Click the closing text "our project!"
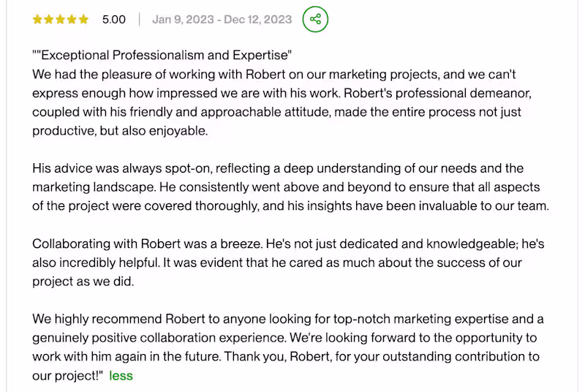 [66, 376]
